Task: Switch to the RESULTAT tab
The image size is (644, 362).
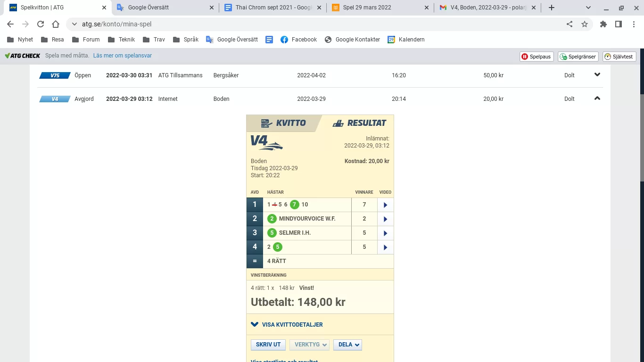Action: tap(359, 123)
